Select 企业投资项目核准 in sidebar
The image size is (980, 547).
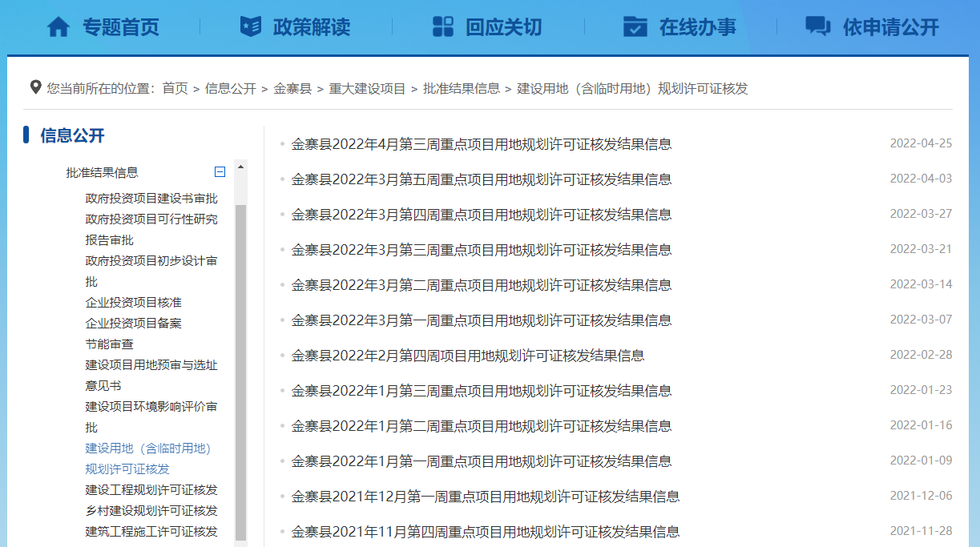(134, 302)
